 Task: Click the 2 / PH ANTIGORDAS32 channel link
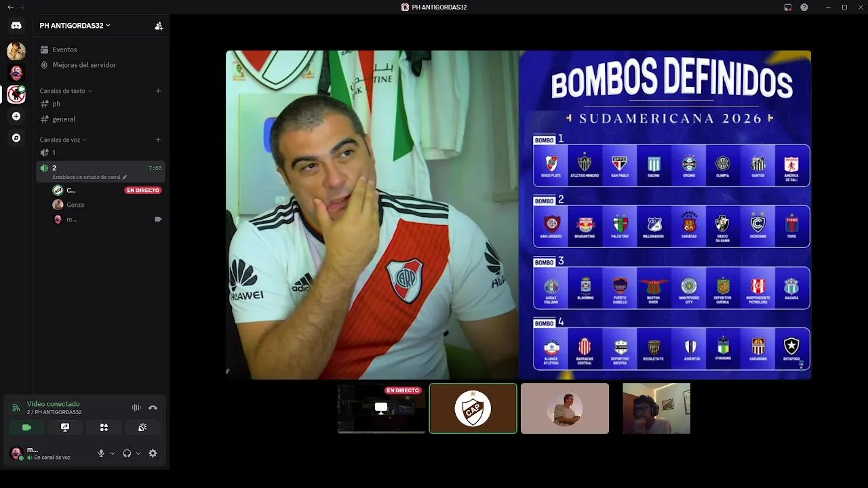54,412
